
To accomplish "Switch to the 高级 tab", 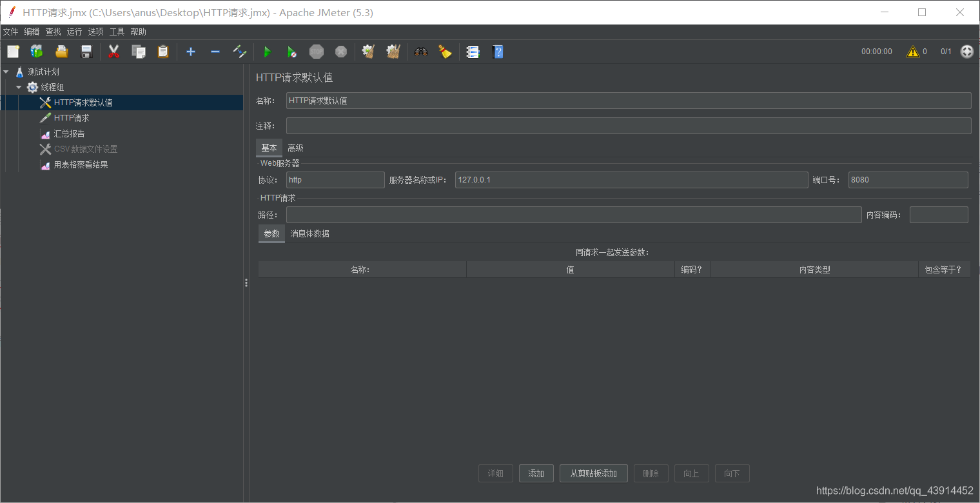I will pyautogui.click(x=295, y=148).
